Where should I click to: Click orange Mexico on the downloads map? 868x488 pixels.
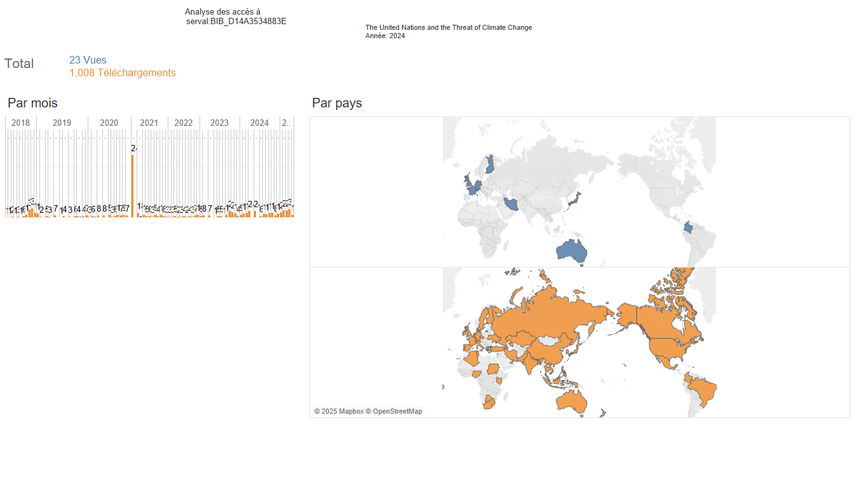pyautogui.click(x=666, y=362)
